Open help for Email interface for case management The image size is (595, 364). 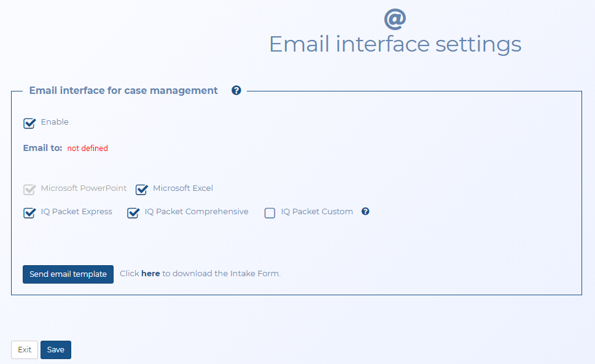coord(236,90)
